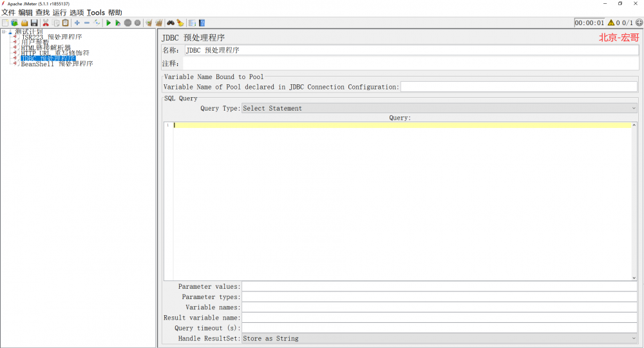Select HTTP URL 重写修饰符 in the tree
The image size is (644, 348).
(55, 53)
